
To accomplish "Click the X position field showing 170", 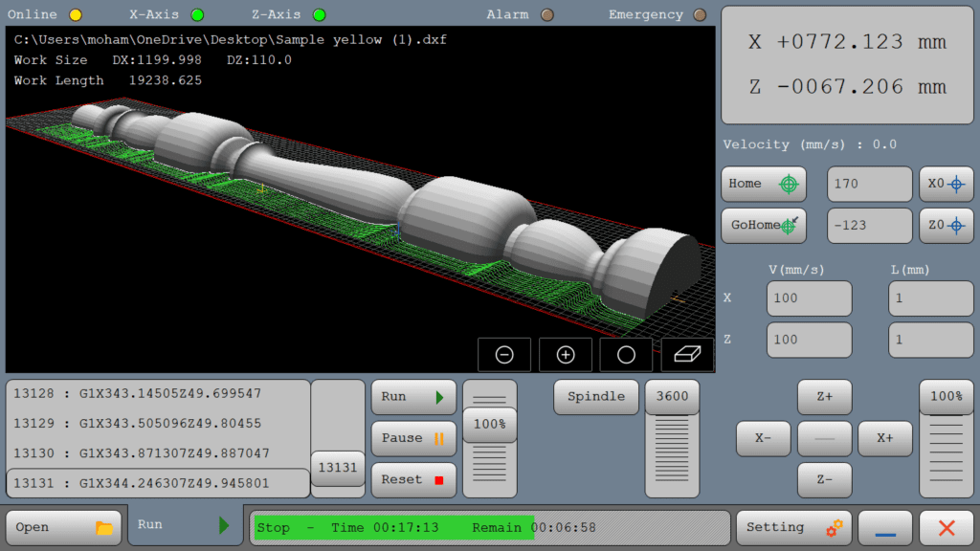I will [869, 184].
